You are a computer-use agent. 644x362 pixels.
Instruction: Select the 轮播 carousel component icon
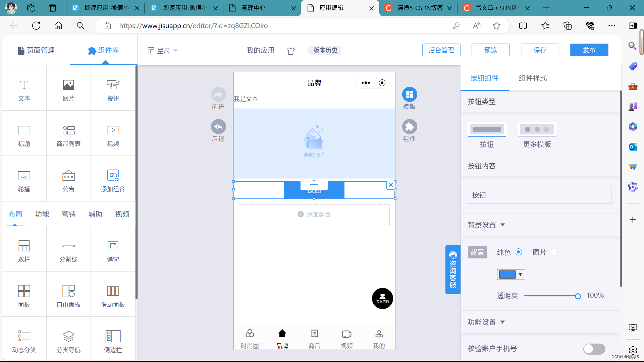(24, 176)
